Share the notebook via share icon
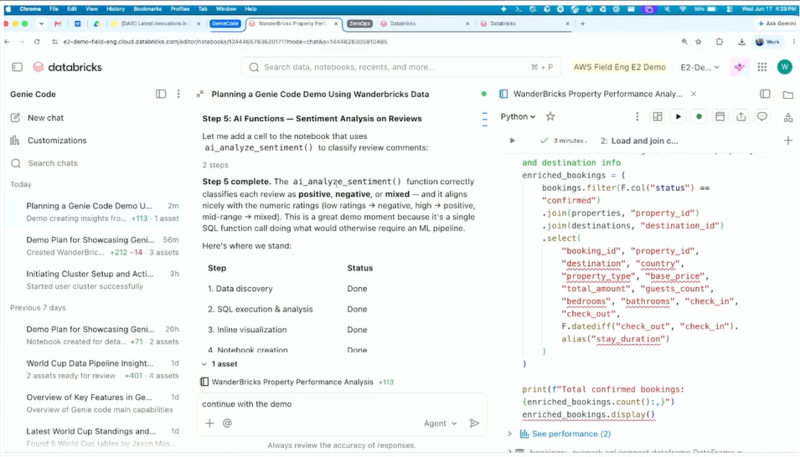 click(741, 117)
